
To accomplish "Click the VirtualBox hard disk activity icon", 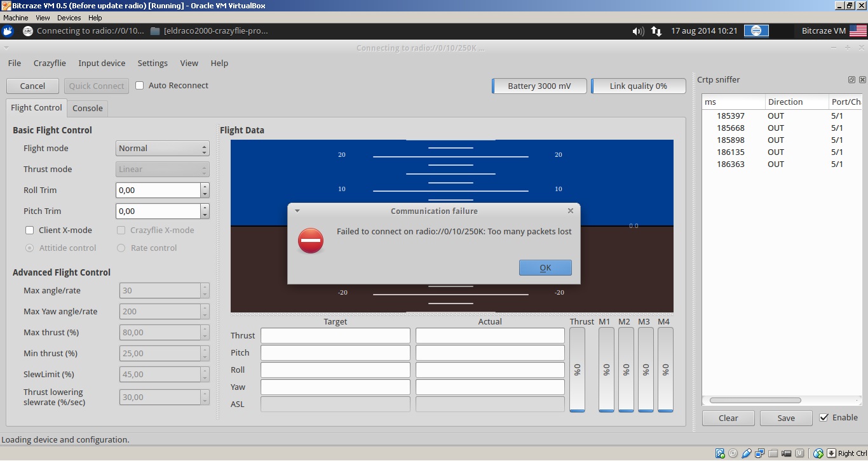I will click(720, 453).
